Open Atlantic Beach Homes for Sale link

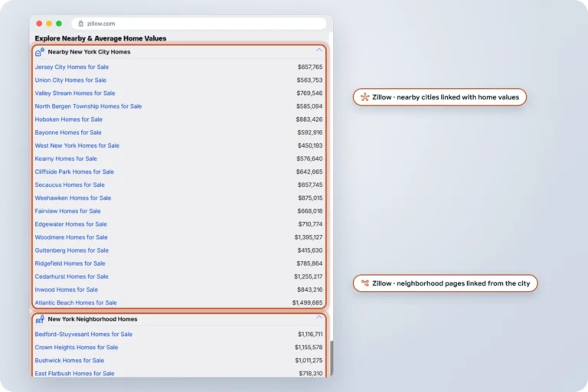76,302
